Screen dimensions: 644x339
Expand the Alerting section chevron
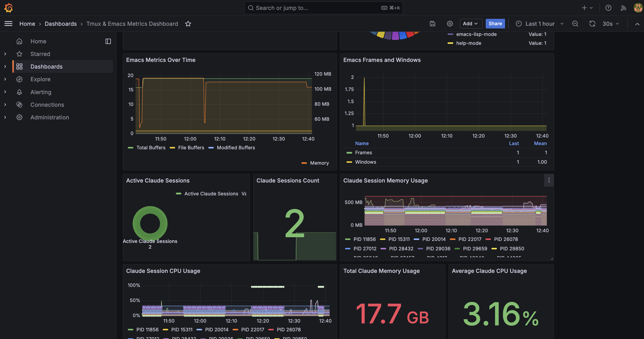pyautogui.click(x=5, y=92)
